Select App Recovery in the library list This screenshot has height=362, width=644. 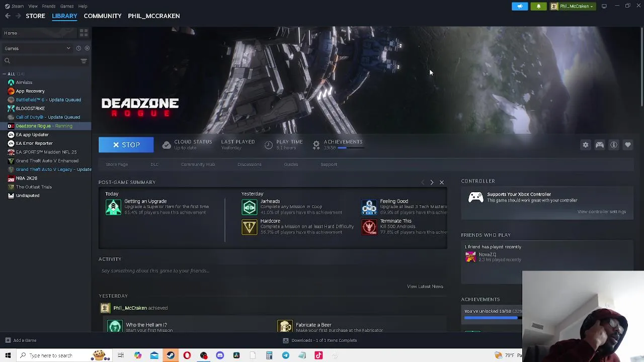pyautogui.click(x=30, y=91)
